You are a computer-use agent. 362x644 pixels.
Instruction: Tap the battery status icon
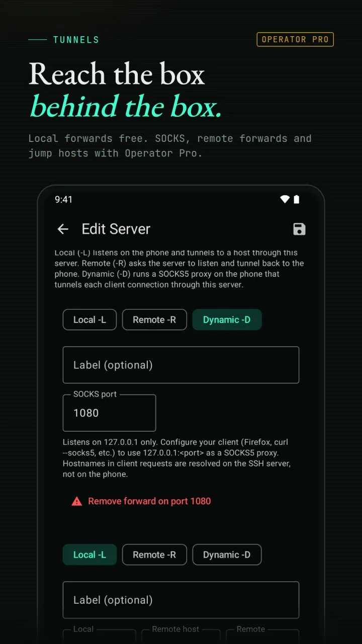pyautogui.click(x=297, y=199)
